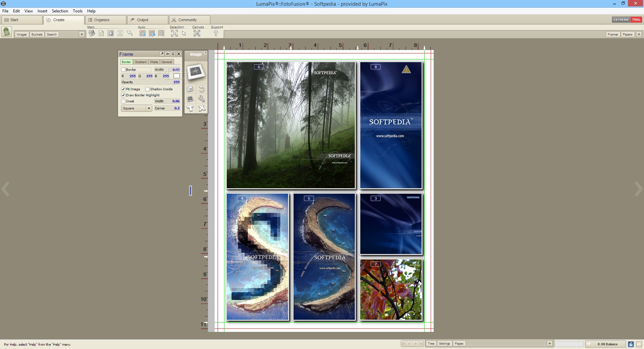This screenshot has height=349, width=644.
Task: Enable the Border checkbox
Action: pyautogui.click(x=123, y=70)
